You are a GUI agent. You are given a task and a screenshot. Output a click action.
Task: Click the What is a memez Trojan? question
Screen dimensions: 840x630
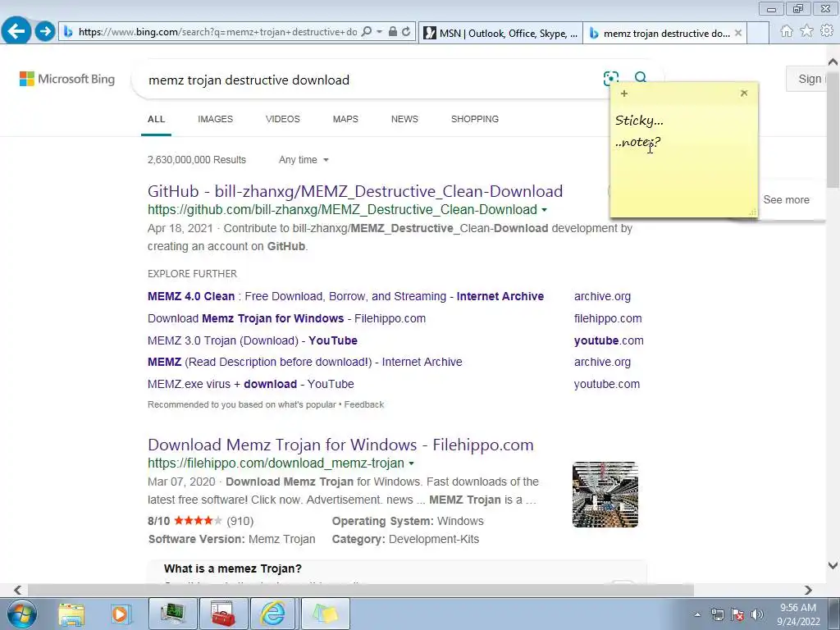[x=232, y=568]
